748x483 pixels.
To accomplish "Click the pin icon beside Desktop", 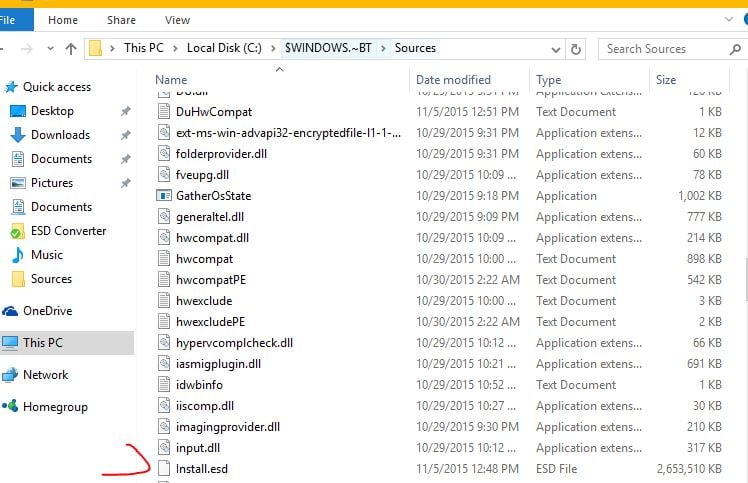I will coord(125,111).
